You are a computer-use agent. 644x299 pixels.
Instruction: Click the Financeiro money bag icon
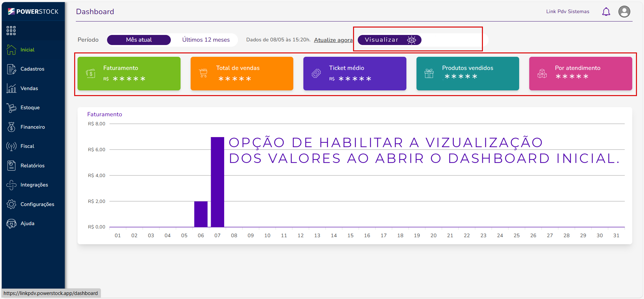[x=11, y=127]
